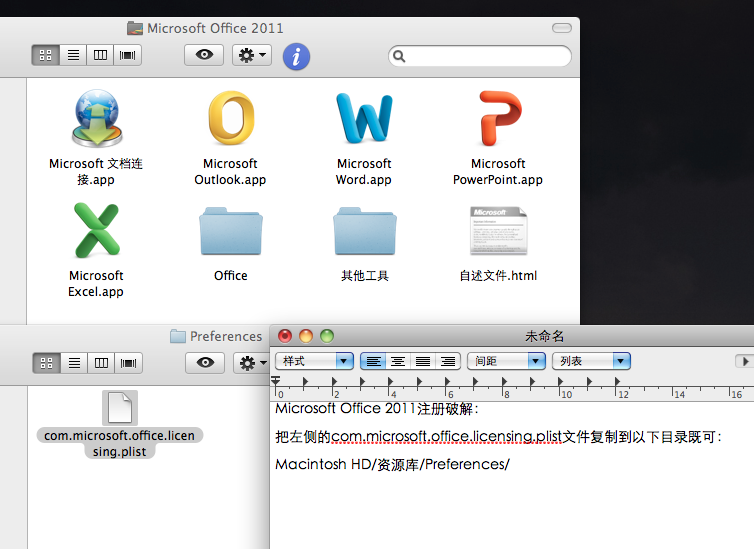Select Microsoft 文档连接.app icon
The height and width of the screenshot is (549, 754).
tap(97, 118)
